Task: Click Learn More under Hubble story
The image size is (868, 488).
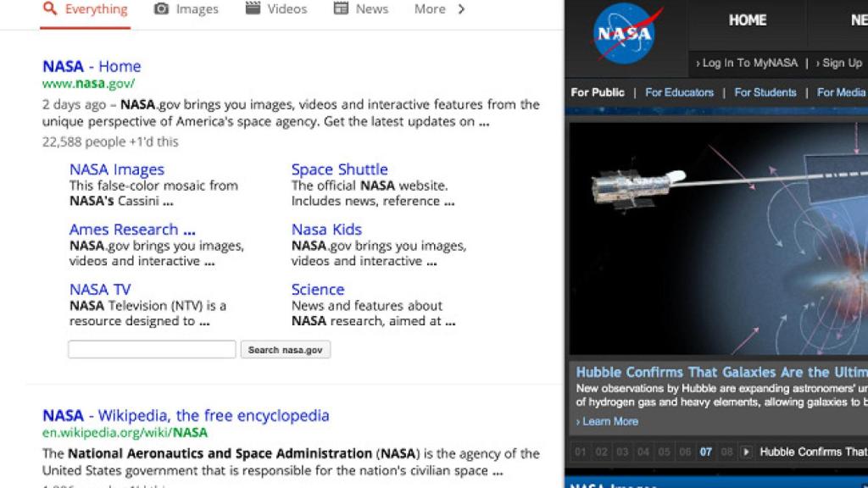Action: (x=609, y=421)
